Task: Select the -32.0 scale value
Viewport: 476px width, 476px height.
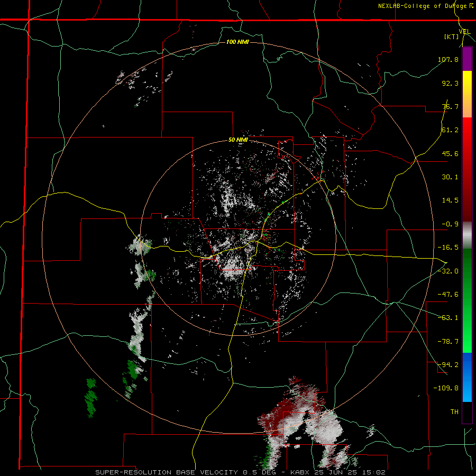Action: pos(448,271)
